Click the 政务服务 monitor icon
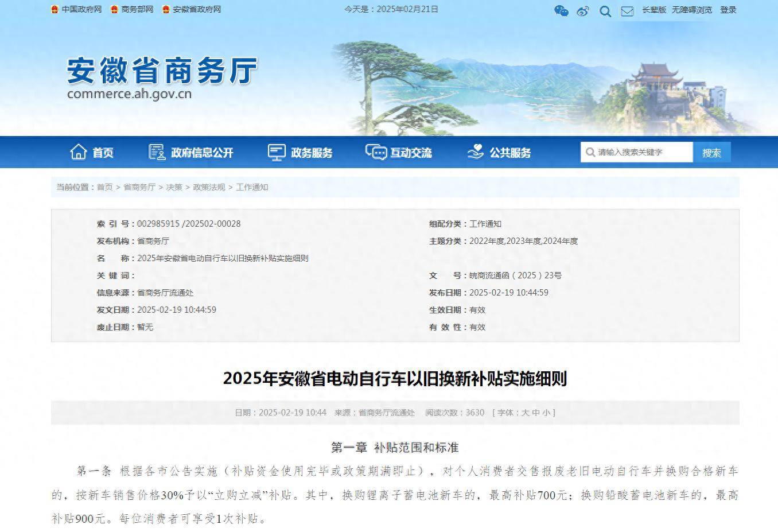Screen dimensions: 778x532 point(276,152)
